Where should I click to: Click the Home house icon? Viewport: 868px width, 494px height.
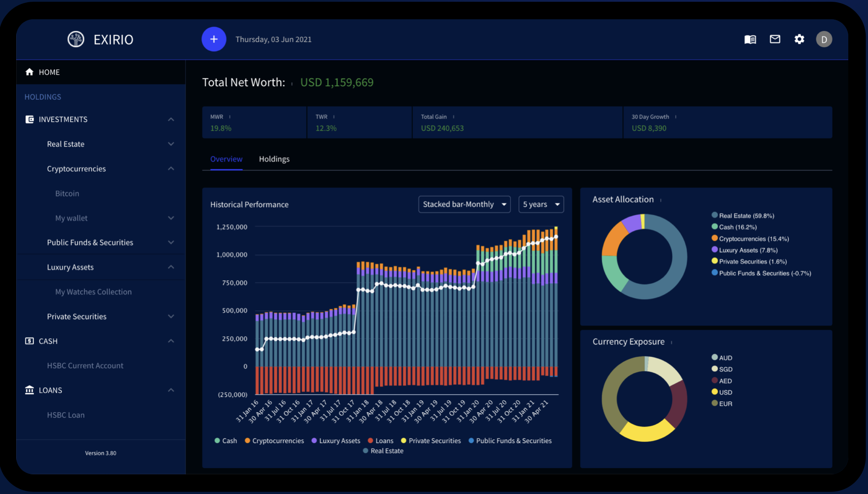(x=29, y=72)
